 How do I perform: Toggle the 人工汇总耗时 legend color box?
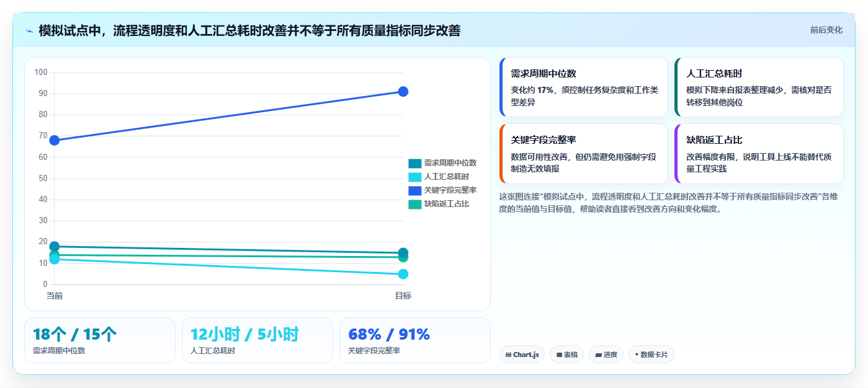[x=414, y=177]
